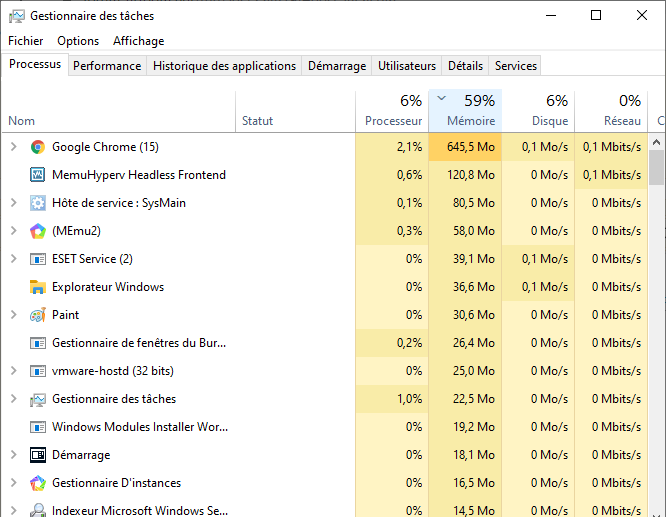
Task: Click the (MEmu2) process icon
Action: pyautogui.click(x=38, y=231)
